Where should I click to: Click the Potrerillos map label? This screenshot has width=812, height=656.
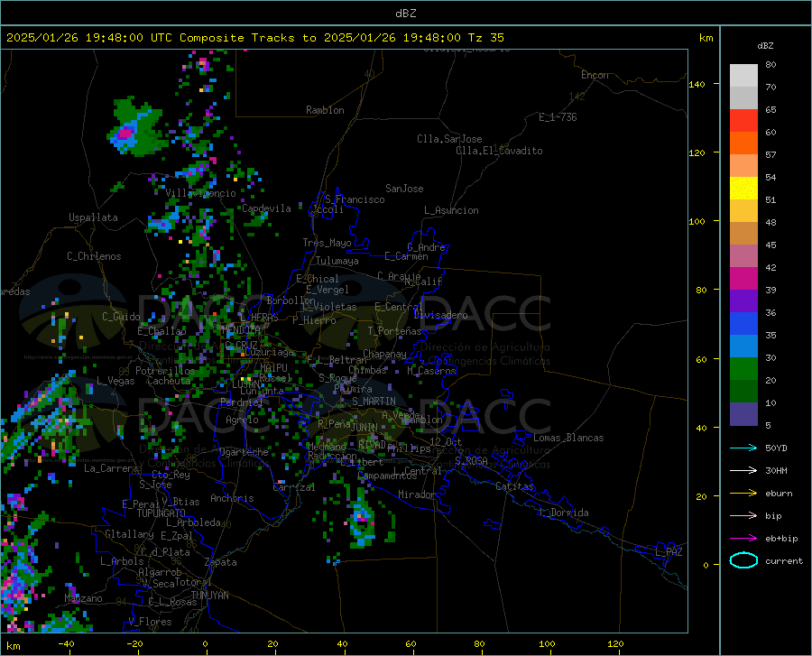165,371
